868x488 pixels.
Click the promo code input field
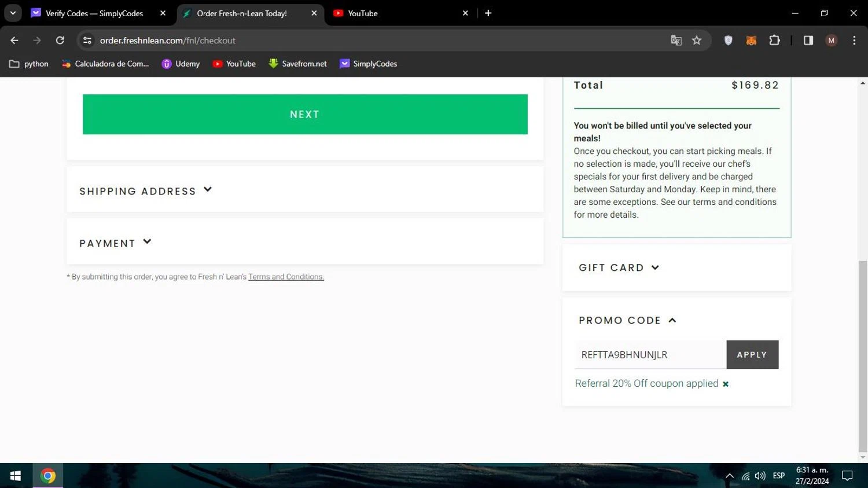(650, 355)
